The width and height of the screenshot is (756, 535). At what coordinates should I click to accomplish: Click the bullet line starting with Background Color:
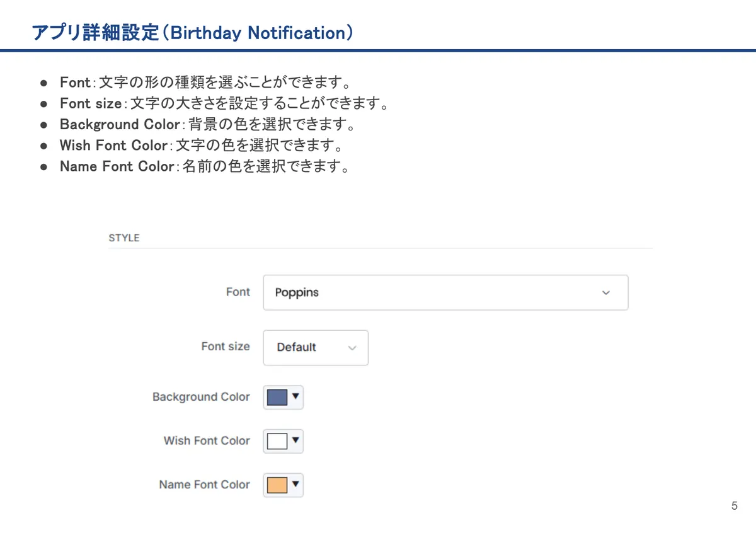click(208, 124)
